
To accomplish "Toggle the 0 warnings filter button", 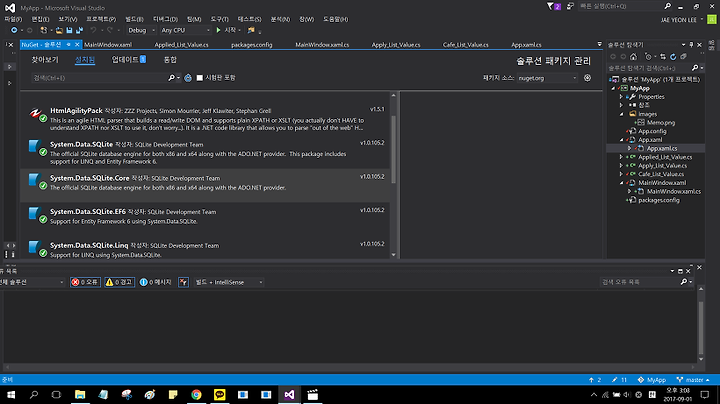I will pos(119,282).
